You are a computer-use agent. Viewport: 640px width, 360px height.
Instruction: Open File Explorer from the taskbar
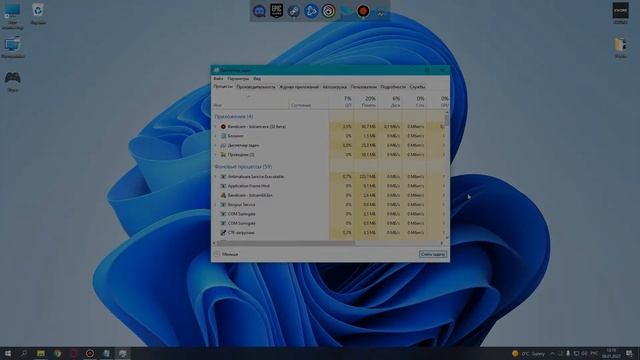(x=40, y=353)
